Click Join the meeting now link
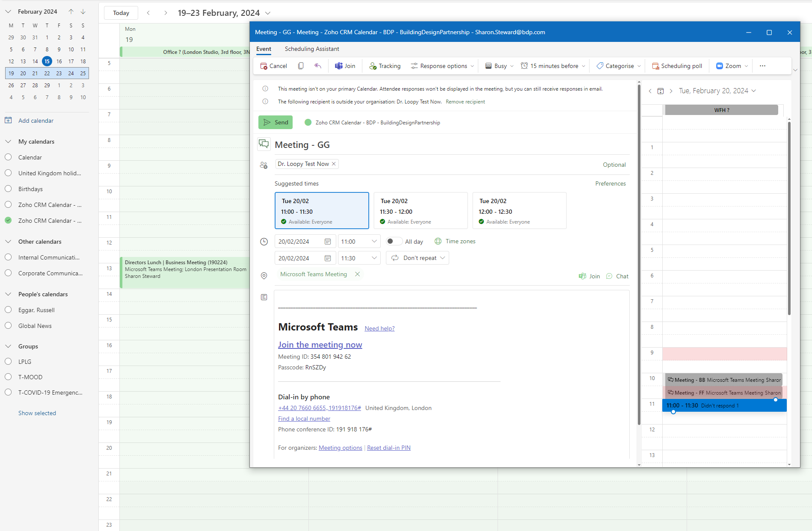Image resolution: width=812 pixels, height=531 pixels. [x=320, y=345]
